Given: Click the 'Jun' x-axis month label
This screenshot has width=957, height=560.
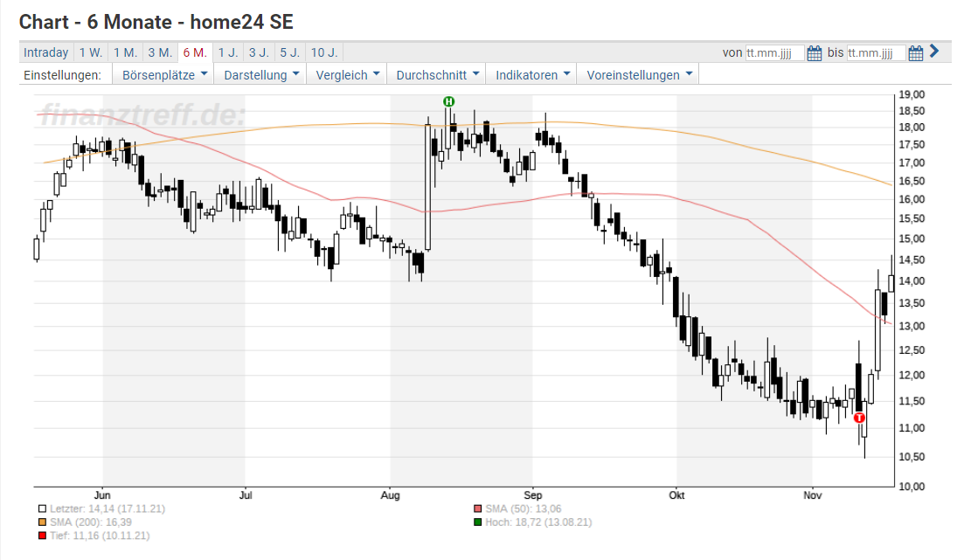Looking at the screenshot, I should (102, 495).
